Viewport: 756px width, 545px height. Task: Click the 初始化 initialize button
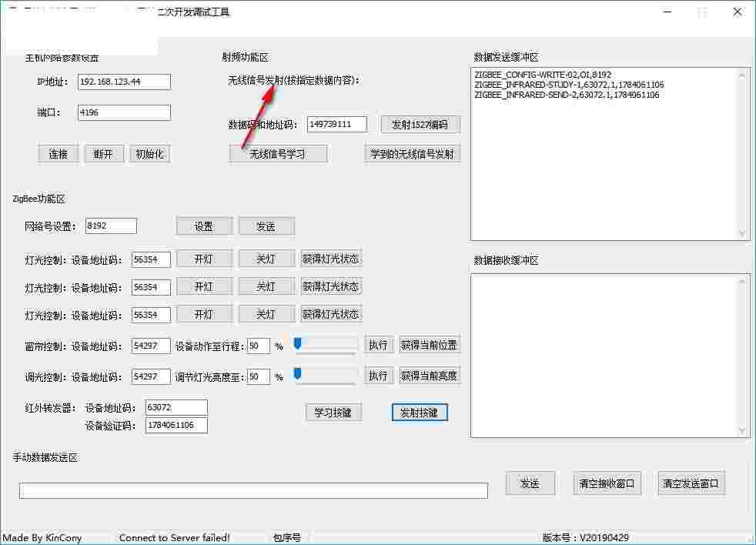pyautogui.click(x=149, y=154)
